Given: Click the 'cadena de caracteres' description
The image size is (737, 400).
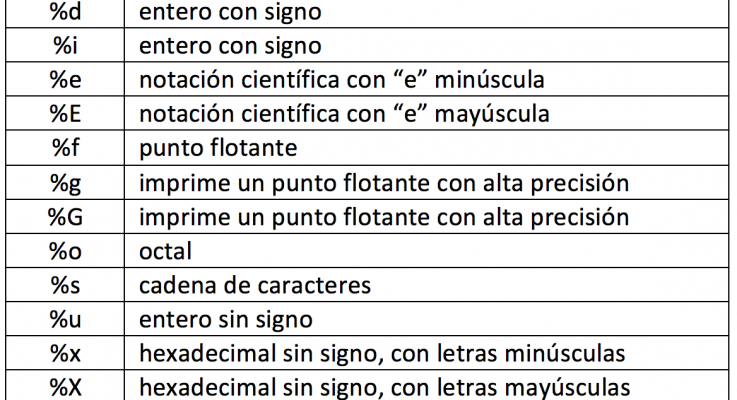Looking at the screenshot, I should coord(255,285).
